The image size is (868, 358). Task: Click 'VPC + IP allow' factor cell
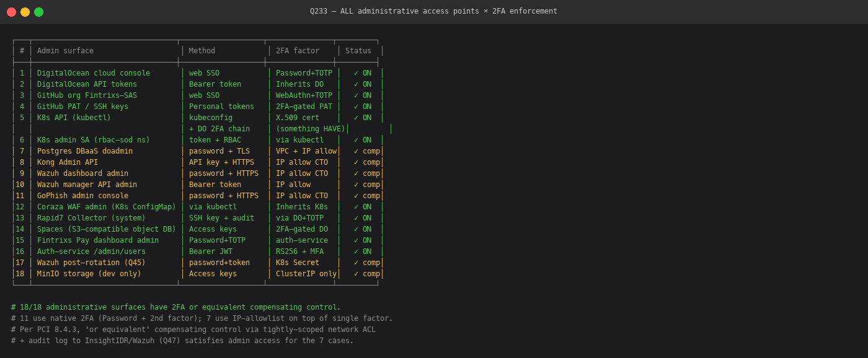(x=306, y=151)
